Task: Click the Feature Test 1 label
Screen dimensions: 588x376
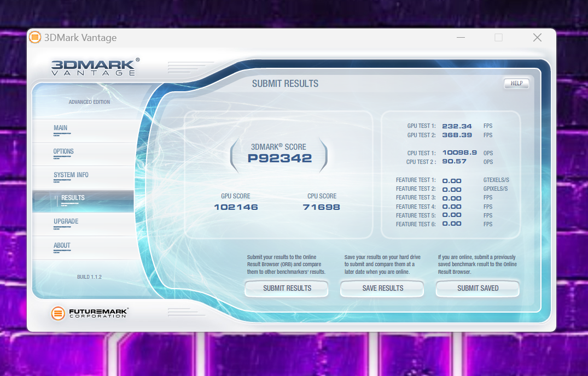Action: pyautogui.click(x=416, y=180)
